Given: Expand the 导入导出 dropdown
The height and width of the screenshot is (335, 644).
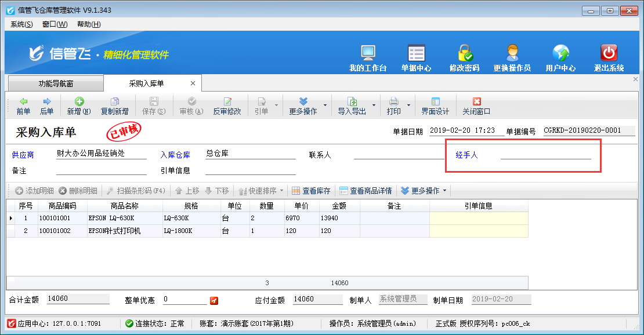Looking at the screenshot, I should (x=374, y=106).
